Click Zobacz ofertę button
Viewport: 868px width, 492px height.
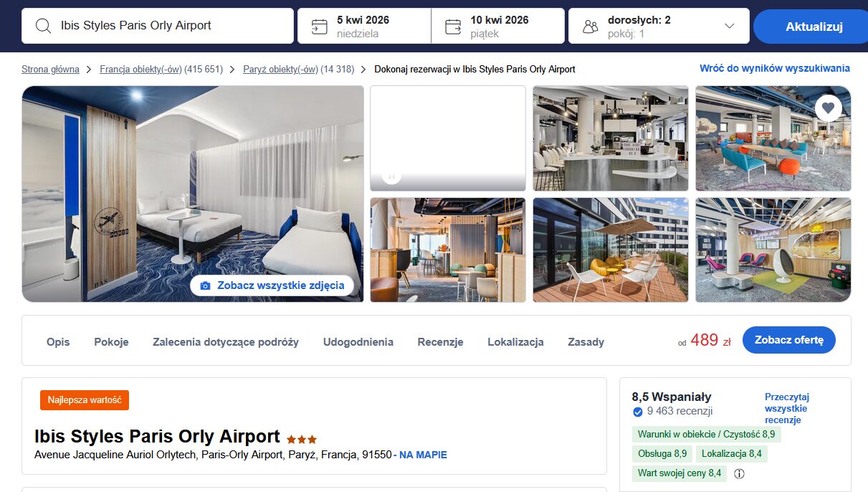789,340
